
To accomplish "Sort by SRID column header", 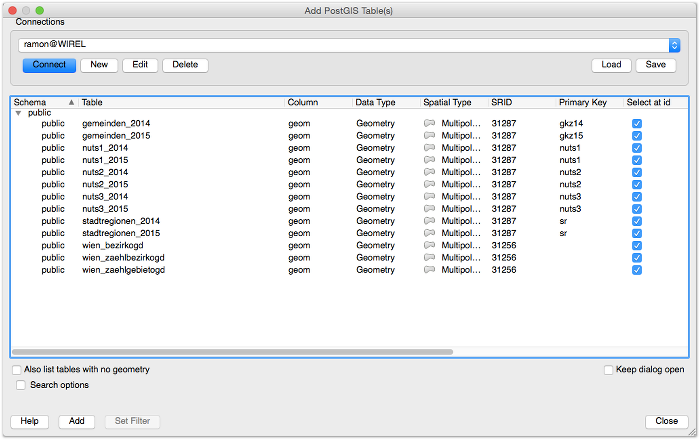I will click(x=522, y=102).
